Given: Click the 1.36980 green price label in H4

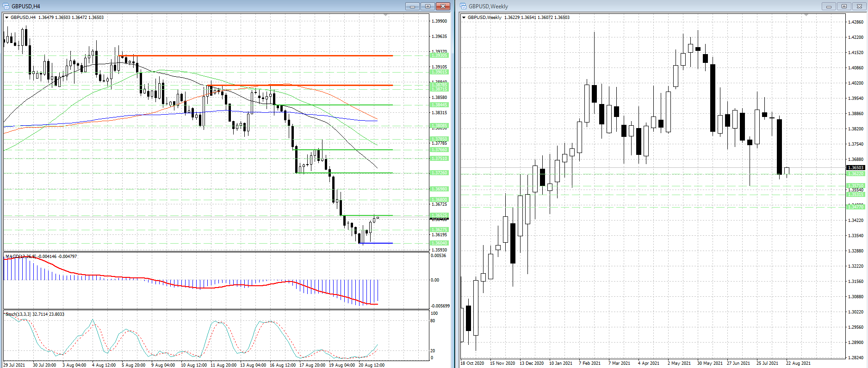Looking at the screenshot, I should tap(439, 189).
